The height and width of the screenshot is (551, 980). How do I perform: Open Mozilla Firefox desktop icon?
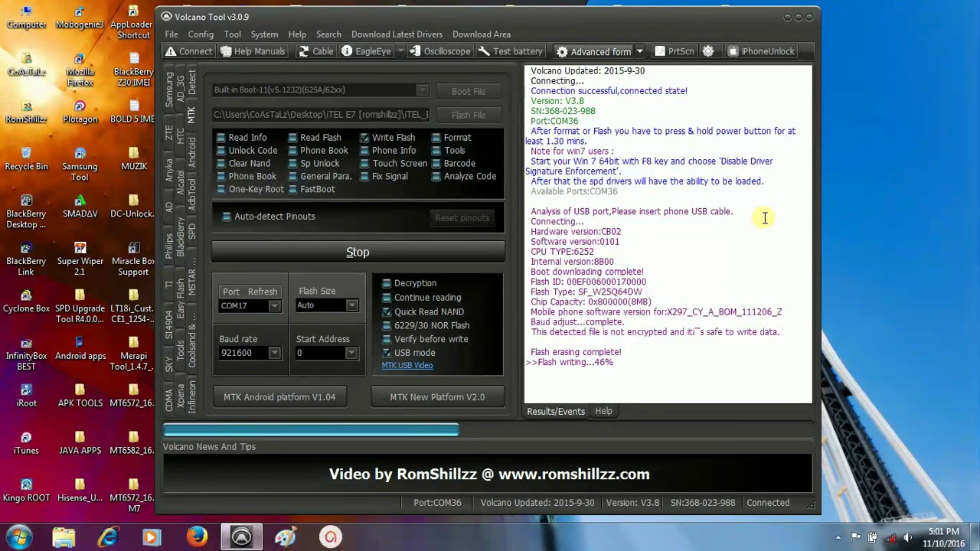point(80,70)
